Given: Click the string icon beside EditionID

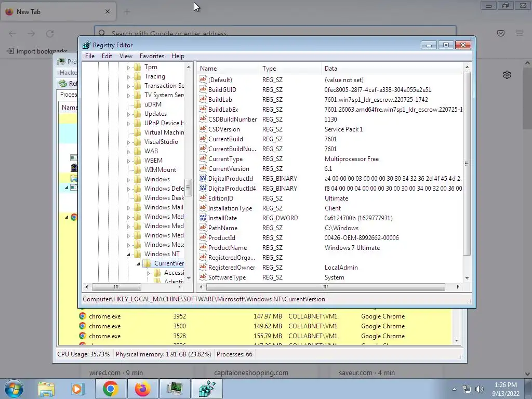Looking at the screenshot, I should [x=203, y=198].
